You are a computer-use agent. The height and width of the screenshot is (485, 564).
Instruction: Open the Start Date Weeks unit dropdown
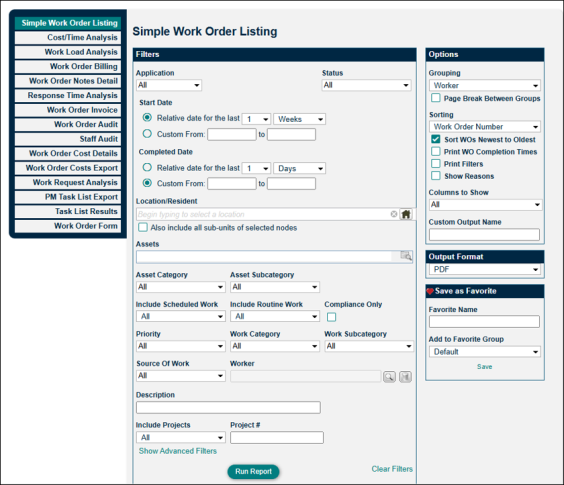[x=299, y=119]
